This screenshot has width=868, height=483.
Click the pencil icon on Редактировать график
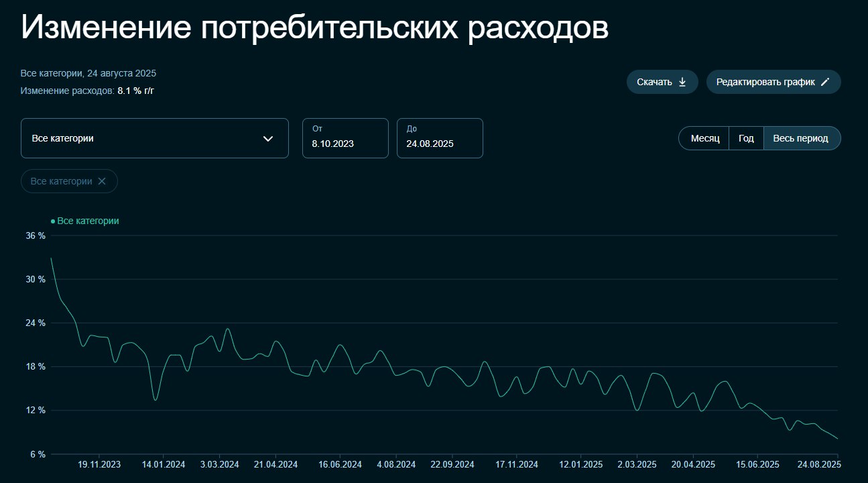[x=825, y=82]
